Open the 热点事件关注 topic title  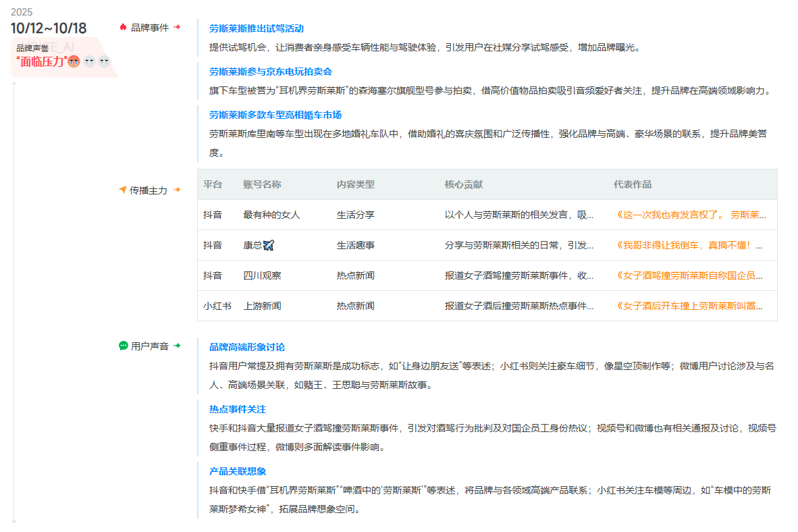click(237, 409)
